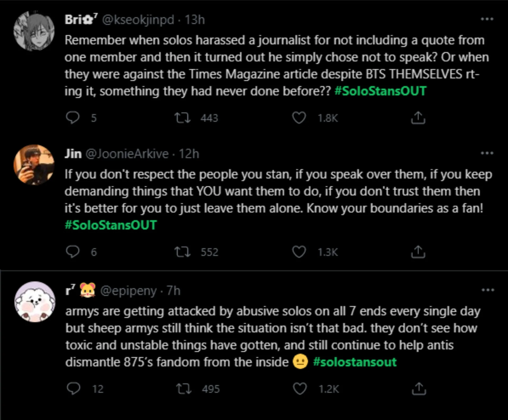Screen dimensions: 508x420
Task: Like the tweet by @JoonieArkive
Action: coord(299,252)
